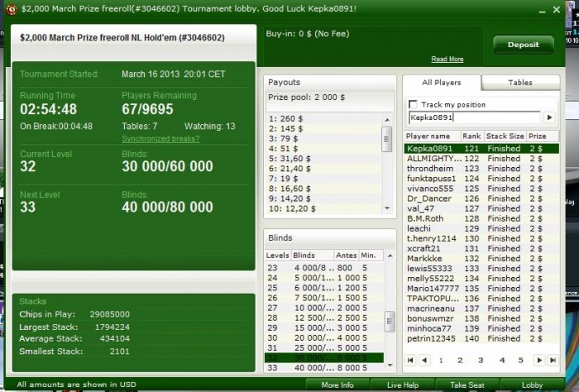This screenshot has width=579, height=392.
Task: Select player row val_47
Action: click(481, 208)
